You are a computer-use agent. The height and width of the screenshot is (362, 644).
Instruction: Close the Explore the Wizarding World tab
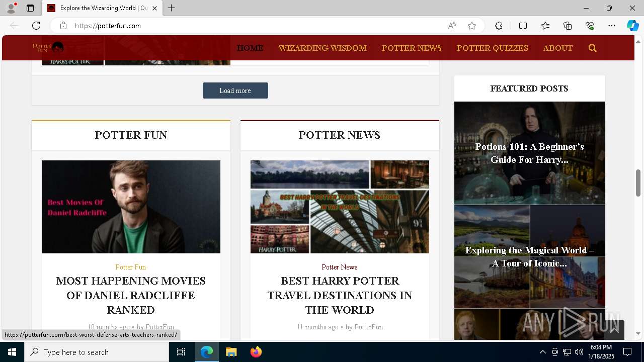click(x=154, y=8)
